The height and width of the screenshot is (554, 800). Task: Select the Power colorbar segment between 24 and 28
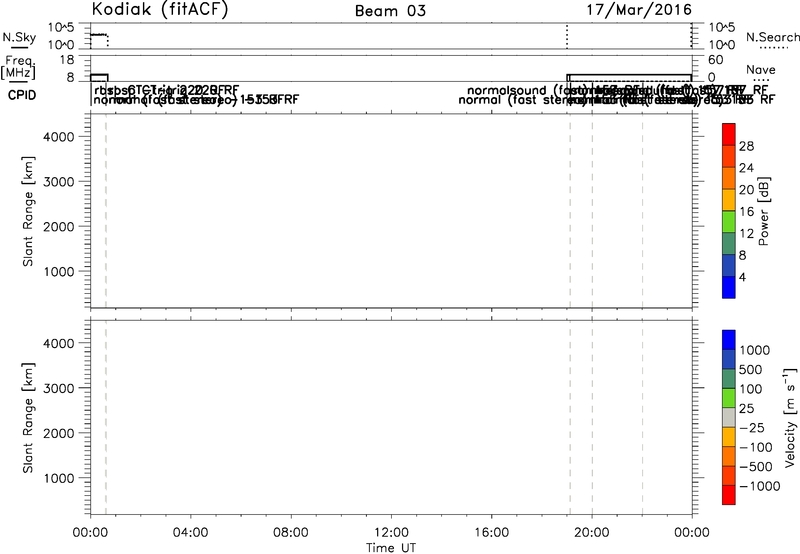point(729,156)
